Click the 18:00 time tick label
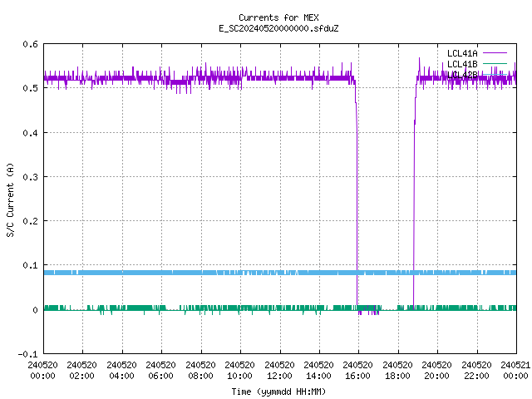532x399 pixels. point(397,376)
